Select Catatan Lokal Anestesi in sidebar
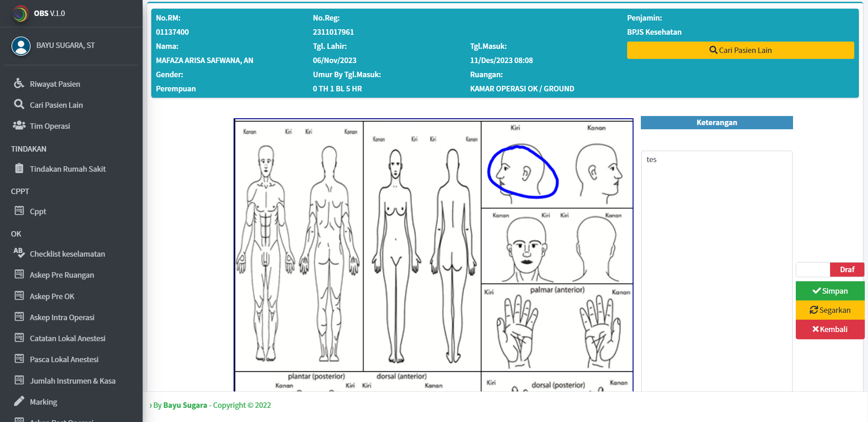Viewport: 868px width, 422px height. tap(67, 338)
